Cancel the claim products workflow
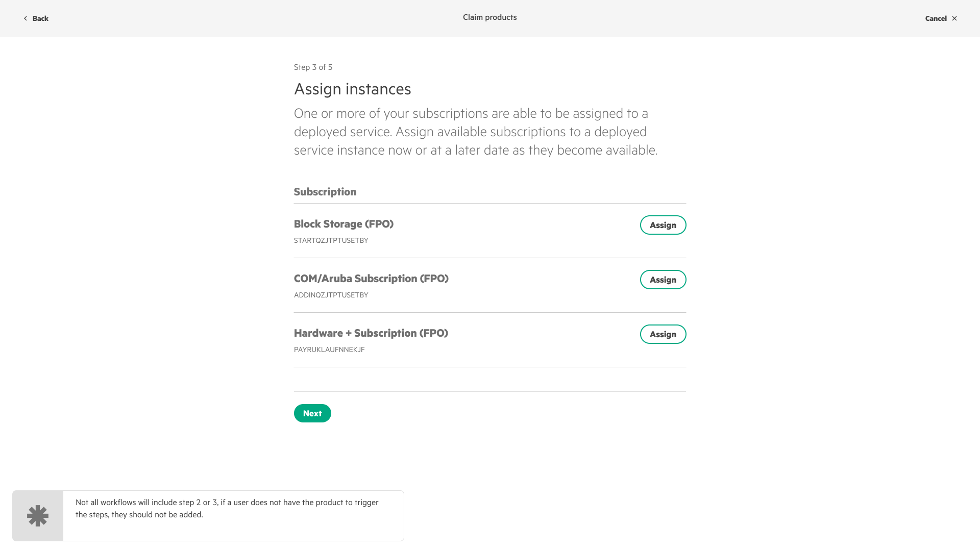The width and height of the screenshot is (980, 551). click(x=936, y=18)
